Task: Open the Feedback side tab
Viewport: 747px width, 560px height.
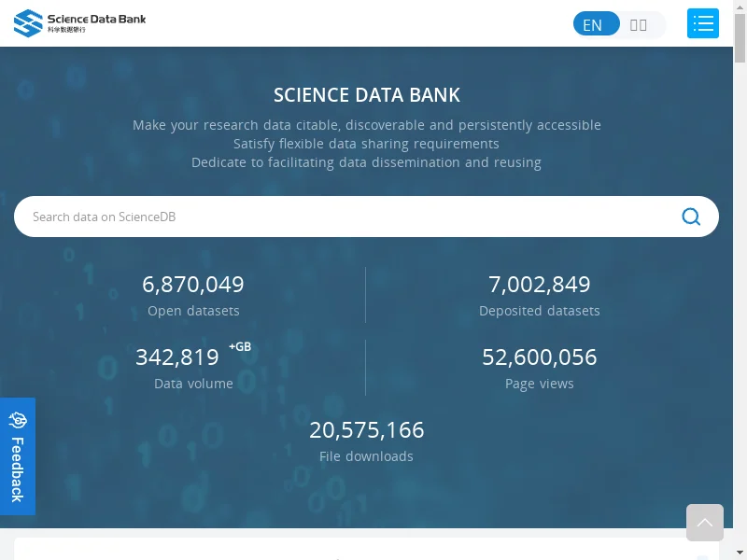Action: (18, 456)
